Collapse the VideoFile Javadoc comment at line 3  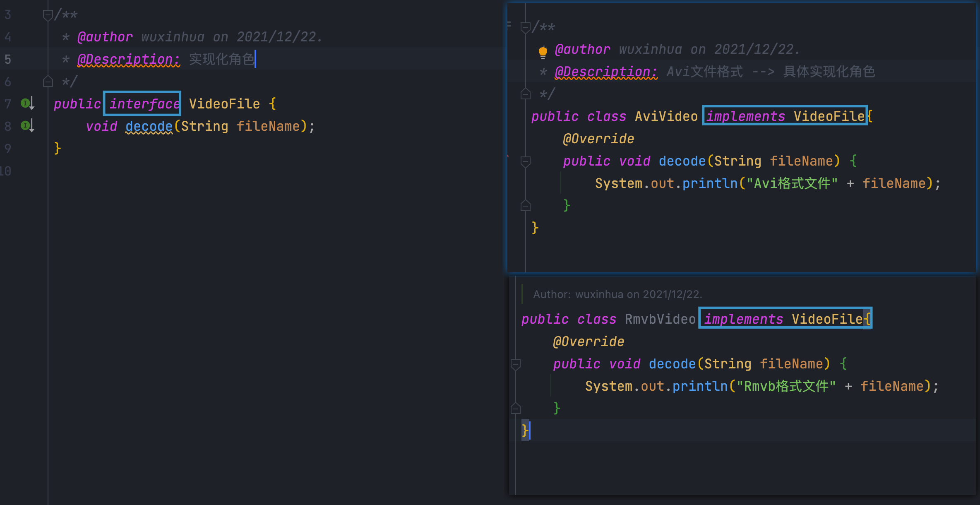point(48,15)
